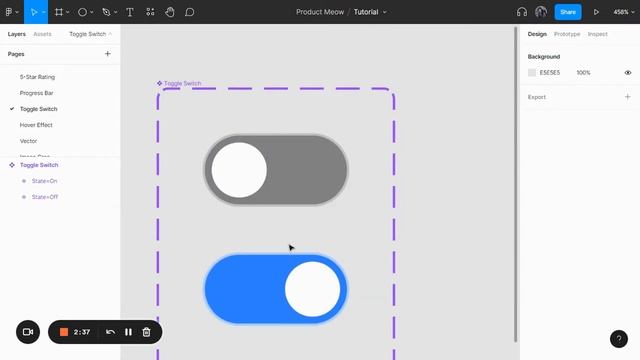Viewport: 640px width, 360px height.
Task: Open the background color swatch picker
Action: pos(531,73)
